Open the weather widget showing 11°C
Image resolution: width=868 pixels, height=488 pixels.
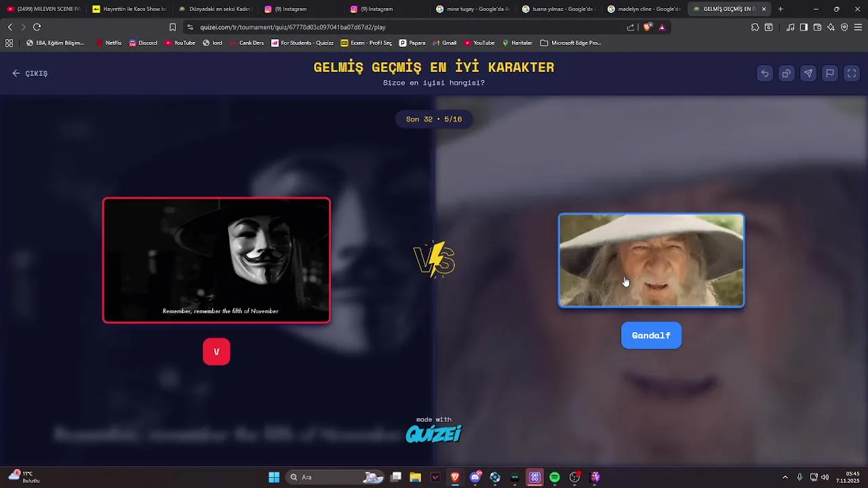(24, 477)
